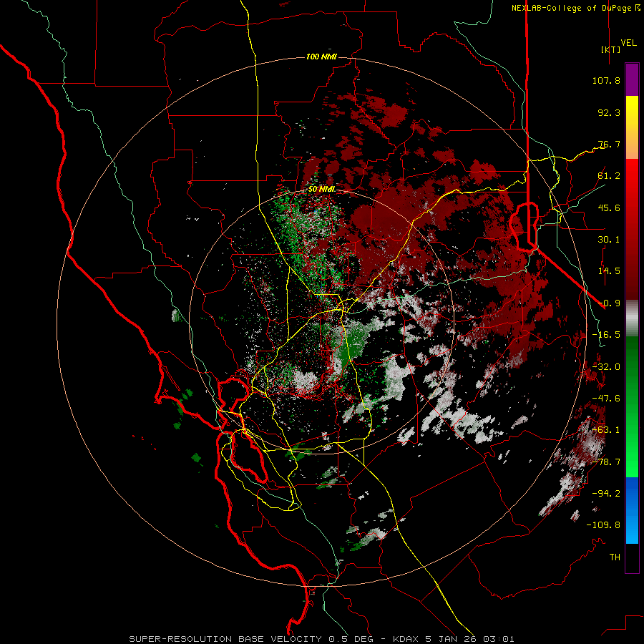Select the -109.8 velocity scale label
644x644 pixels.
coord(603,525)
